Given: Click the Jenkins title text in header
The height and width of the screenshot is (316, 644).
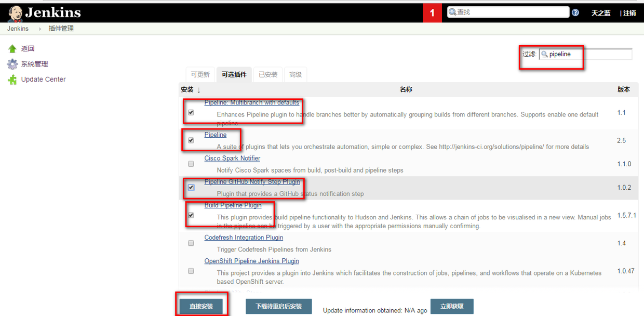Looking at the screenshot, I should point(53,12).
